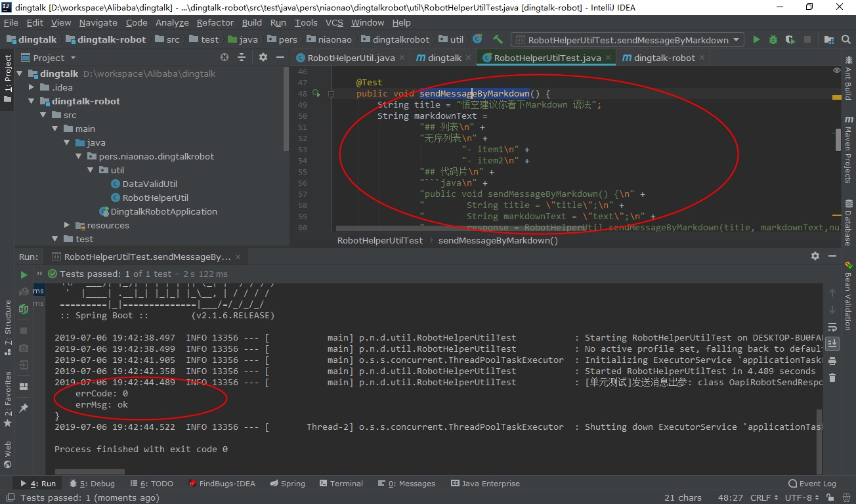Clear all console output trash icon
This screenshot has height=504, width=856.
pos(832,377)
